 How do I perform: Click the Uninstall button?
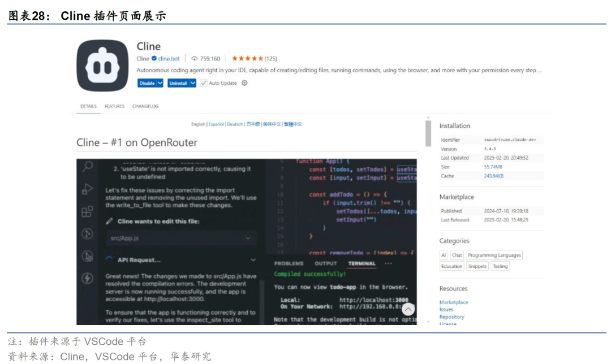pos(178,83)
